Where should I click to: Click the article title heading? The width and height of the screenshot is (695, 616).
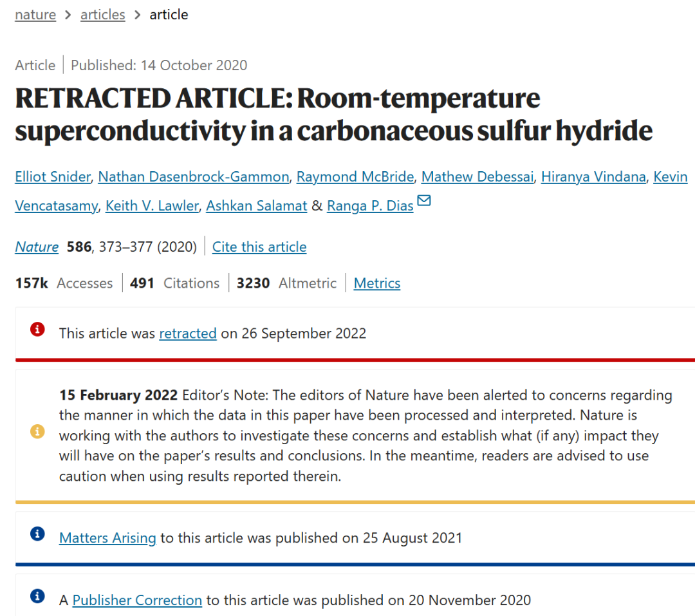333,115
